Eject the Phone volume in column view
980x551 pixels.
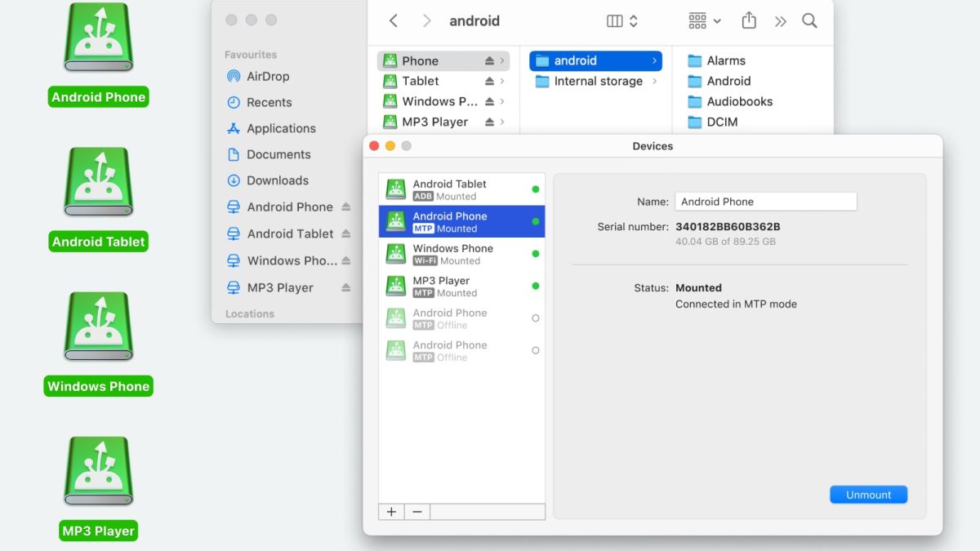coord(489,61)
